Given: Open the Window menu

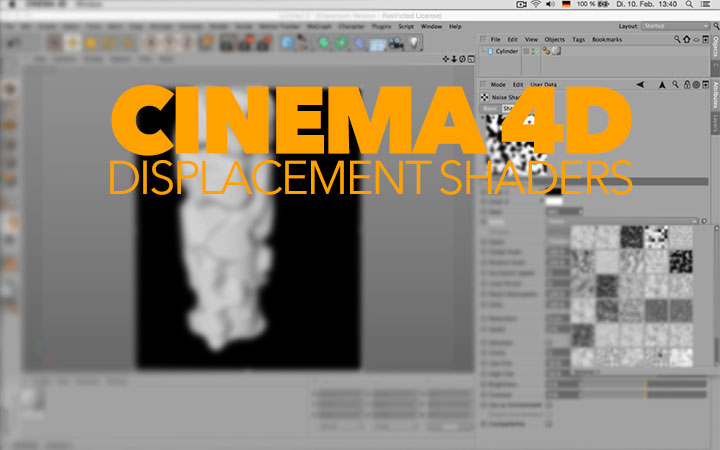Looking at the screenshot, I should coord(431,27).
